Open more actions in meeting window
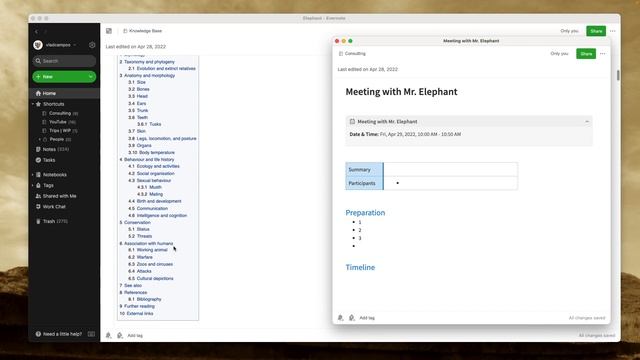Viewport: 640px width, 360px height. 602,53
